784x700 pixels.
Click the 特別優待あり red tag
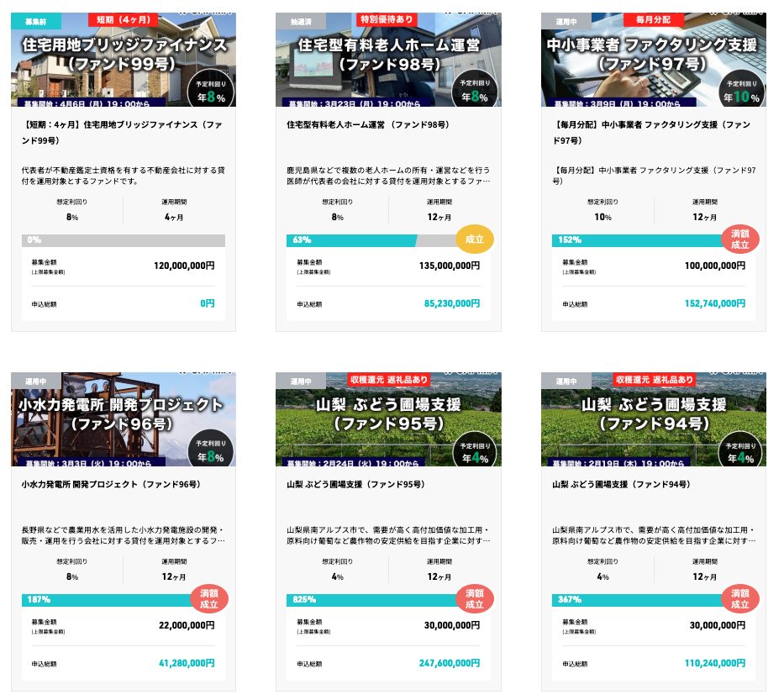click(x=387, y=19)
